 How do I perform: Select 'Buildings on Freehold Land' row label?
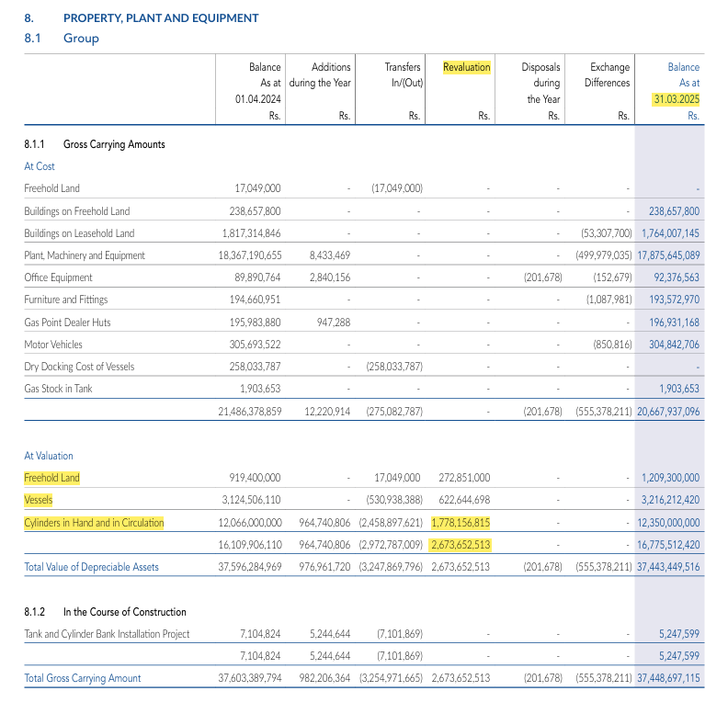[x=77, y=211]
